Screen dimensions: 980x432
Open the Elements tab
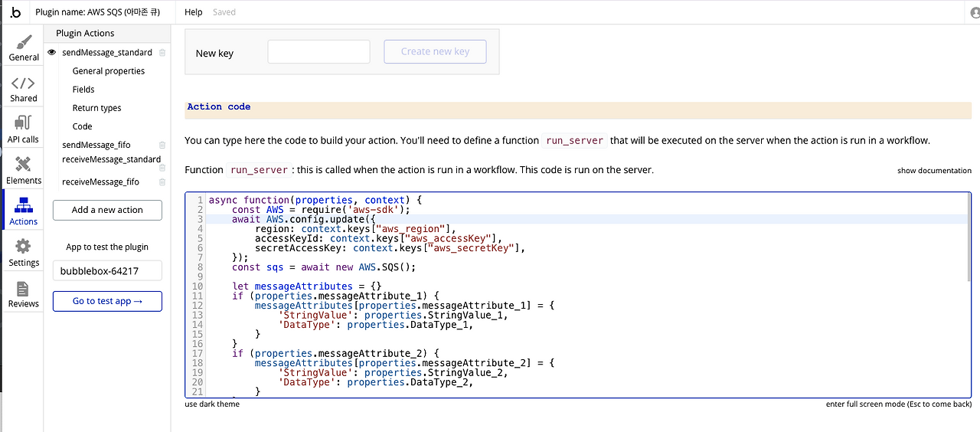pos(24,170)
